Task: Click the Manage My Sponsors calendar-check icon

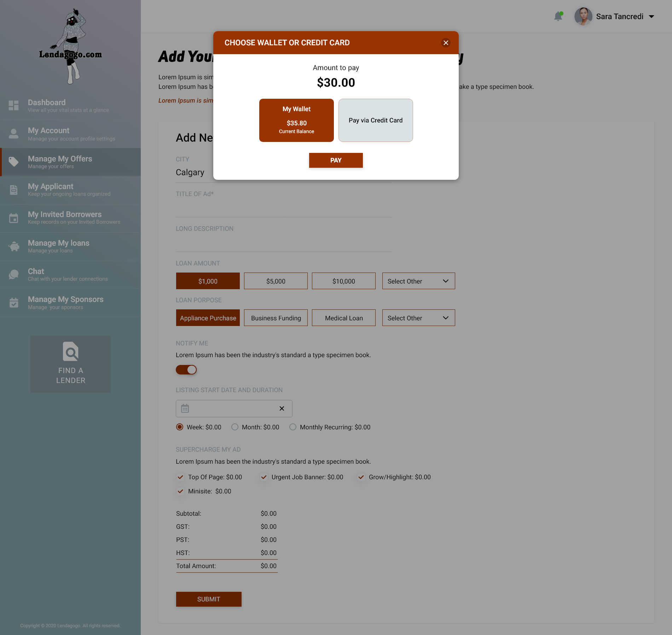Action: 14,303
